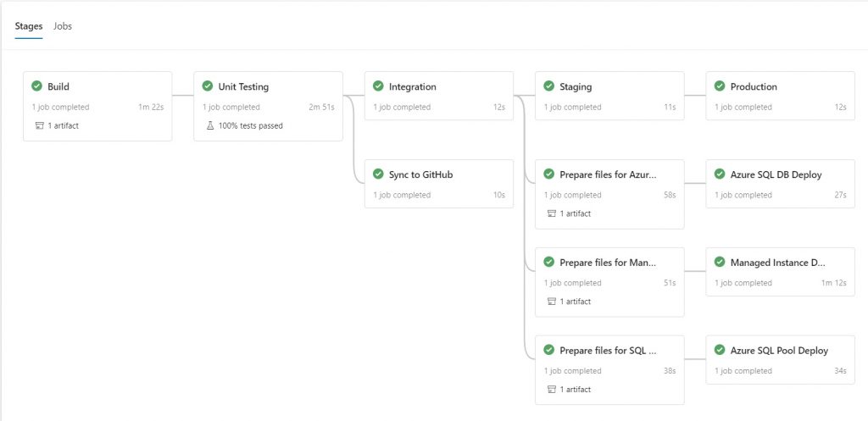Click artifact icon in Prepare files for SQL stage
The width and height of the screenshot is (868, 421).
point(551,390)
